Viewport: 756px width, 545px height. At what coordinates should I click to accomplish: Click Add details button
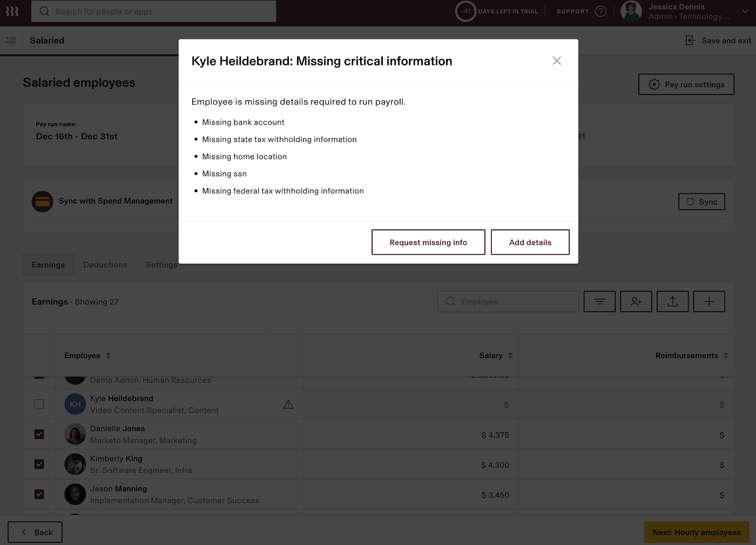point(530,242)
